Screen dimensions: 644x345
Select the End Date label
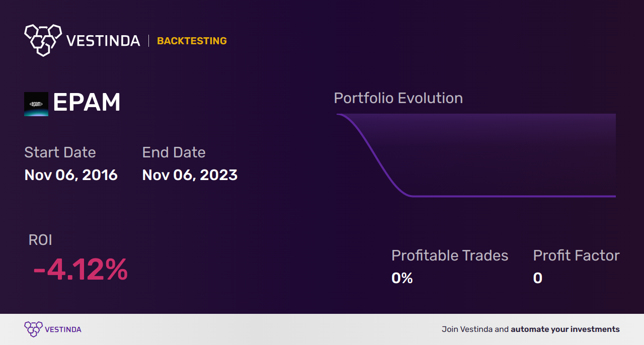pos(174,152)
